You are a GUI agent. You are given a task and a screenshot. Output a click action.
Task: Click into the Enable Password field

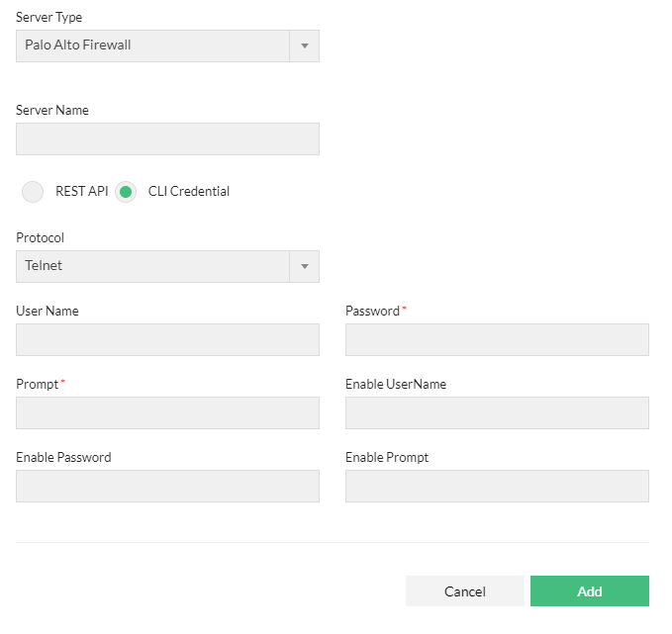tap(167, 487)
